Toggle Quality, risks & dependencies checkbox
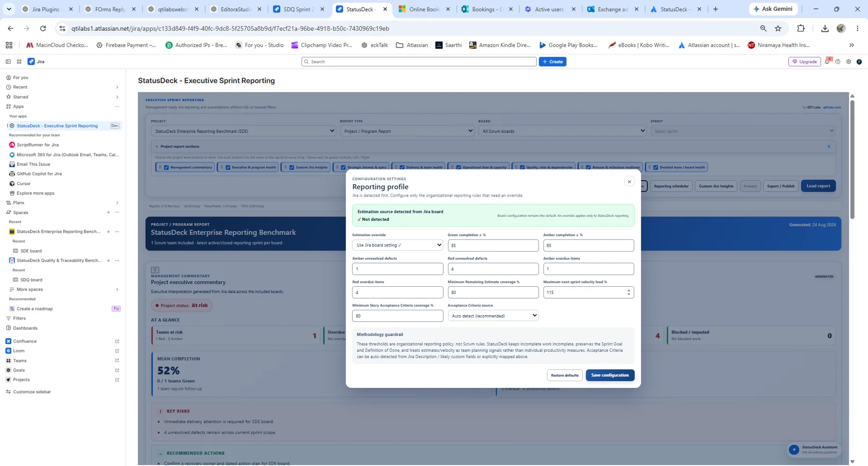Image resolution: width=868 pixels, height=466 pixels. [522, 168]
